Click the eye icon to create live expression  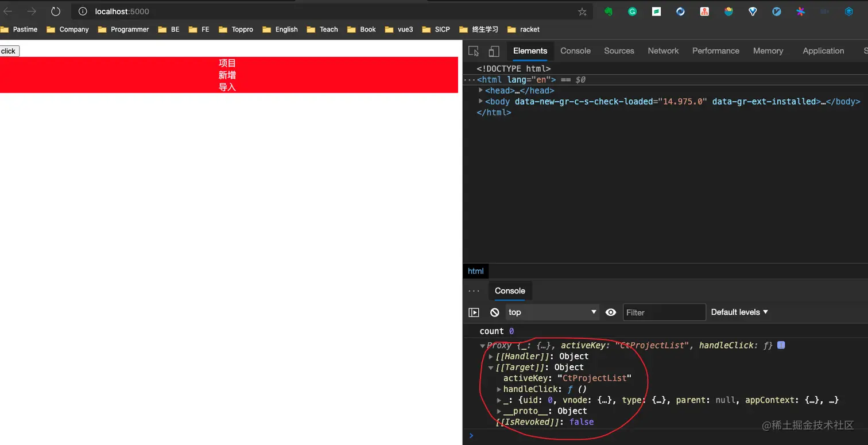coord(610,312)
